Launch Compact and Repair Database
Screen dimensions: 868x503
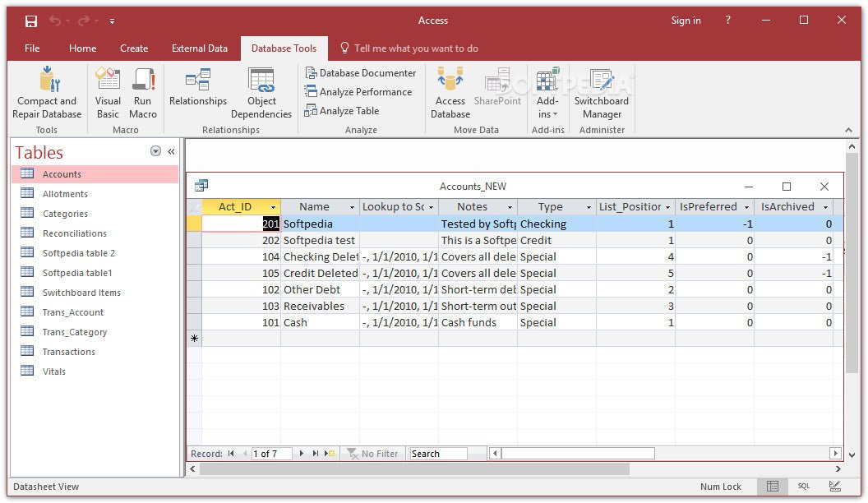pos(46,92)
